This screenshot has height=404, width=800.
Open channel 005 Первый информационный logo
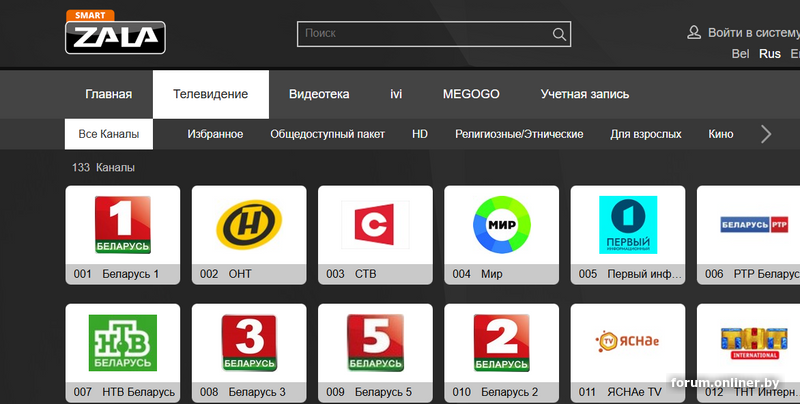[628, 225]
